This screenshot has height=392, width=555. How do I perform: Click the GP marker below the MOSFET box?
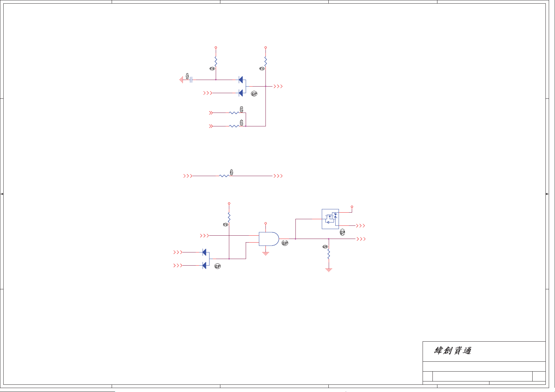343,232
